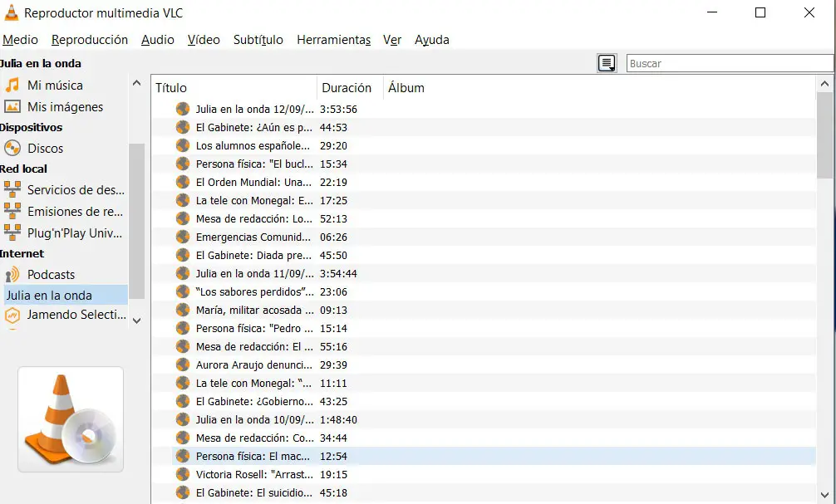836x504 pixels.
Task: Click the Servicios de des... network icon
Action: pos(12,189)
